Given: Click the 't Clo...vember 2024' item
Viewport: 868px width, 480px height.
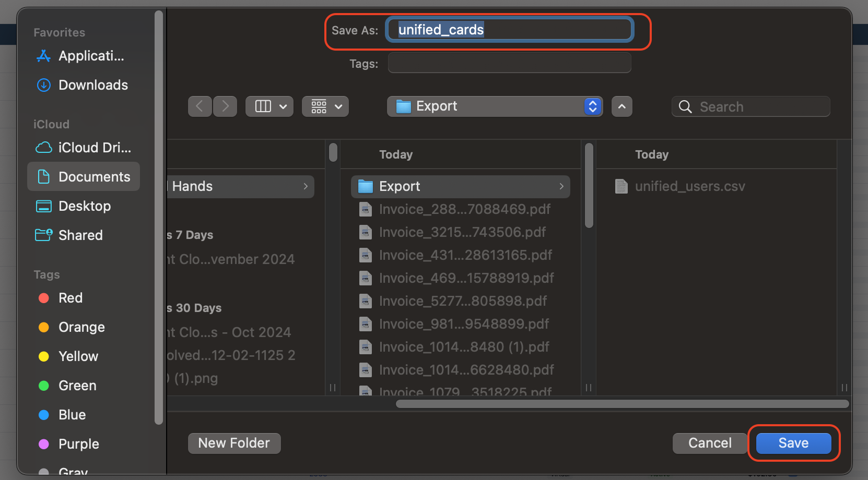Looking at the screenshot, I should [x=231, y=259].
